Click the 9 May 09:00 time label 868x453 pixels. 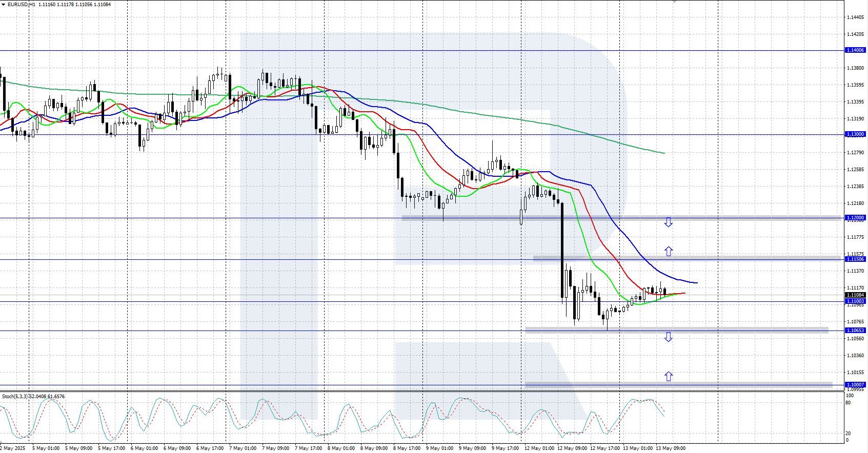(x=472, y=448)
